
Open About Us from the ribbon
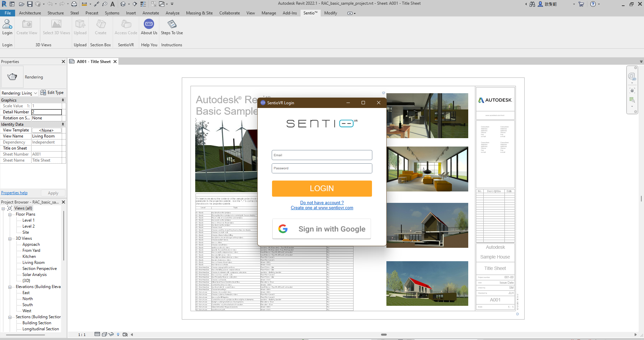click(149, 24)
